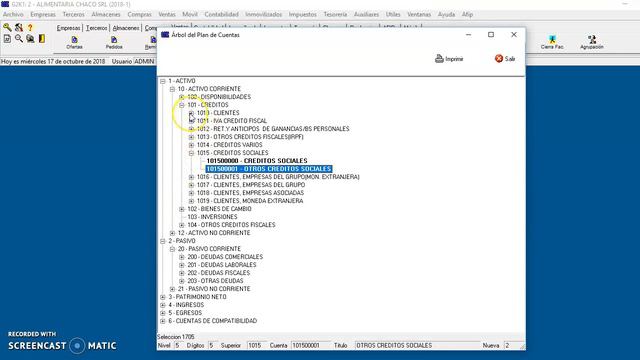Select account 101500001 - OTROS CREDITOS SOCIALES
The image size is (640, 360).
[269, 169]
